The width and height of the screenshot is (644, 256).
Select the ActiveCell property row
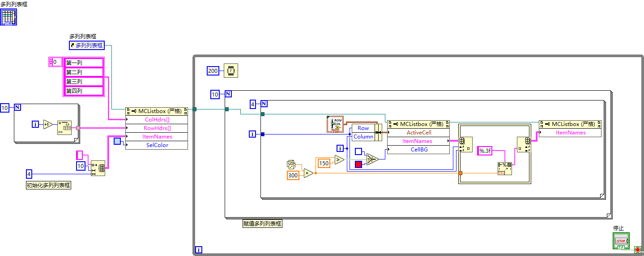pos(418,133)
